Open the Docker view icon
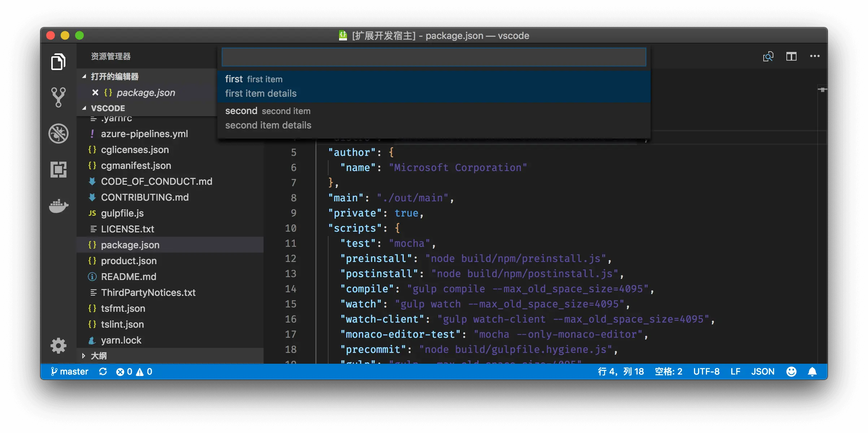The image size is (868, 433). [x=58, y=206]
